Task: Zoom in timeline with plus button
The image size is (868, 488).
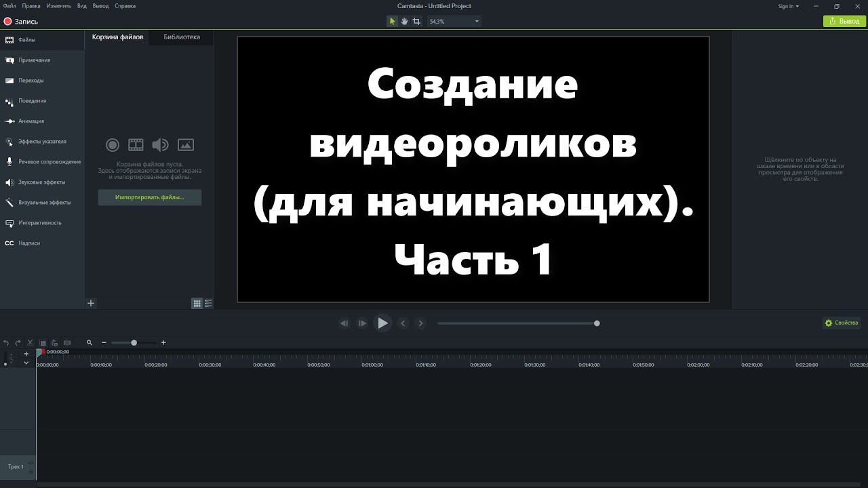Action: tap(163, 343)
